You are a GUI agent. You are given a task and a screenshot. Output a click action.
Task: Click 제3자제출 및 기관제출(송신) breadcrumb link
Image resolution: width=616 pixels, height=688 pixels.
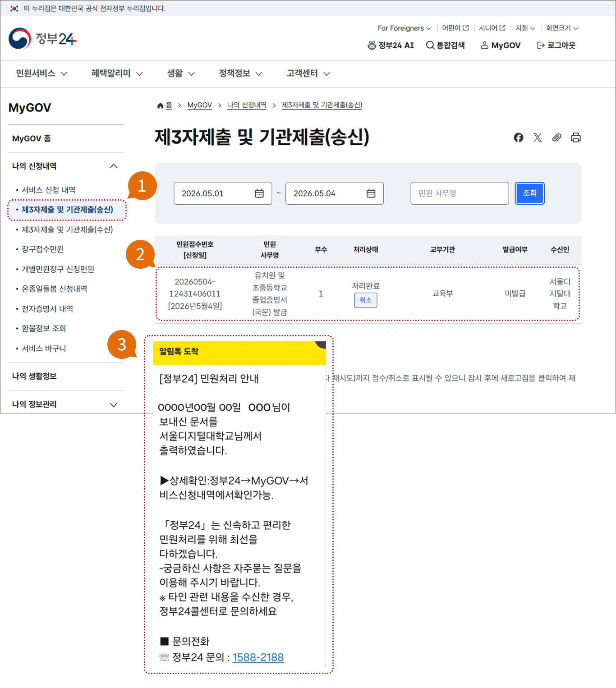[x=322, y=105]
